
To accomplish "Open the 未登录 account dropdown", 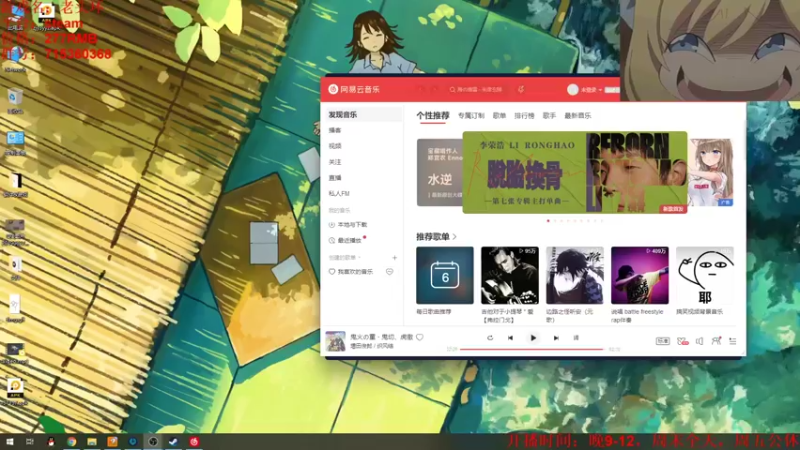I will pyautogui.click(x=591, y=90).
